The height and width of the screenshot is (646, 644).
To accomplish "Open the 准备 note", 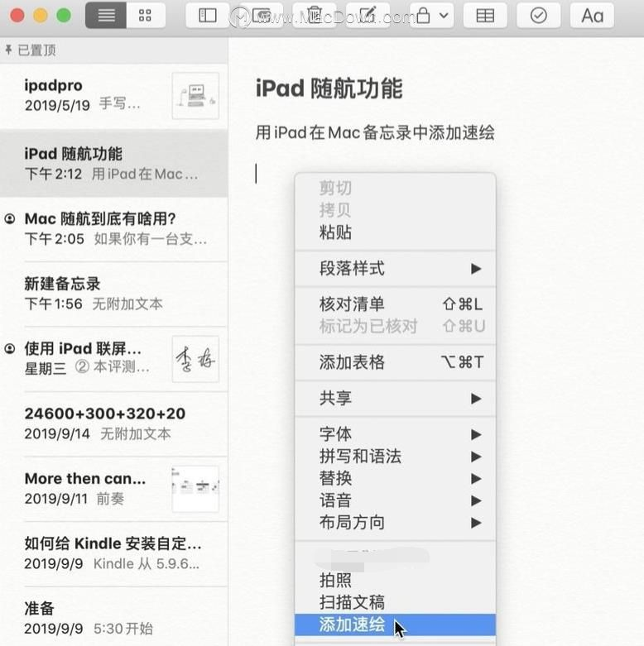I will point(113,617).
